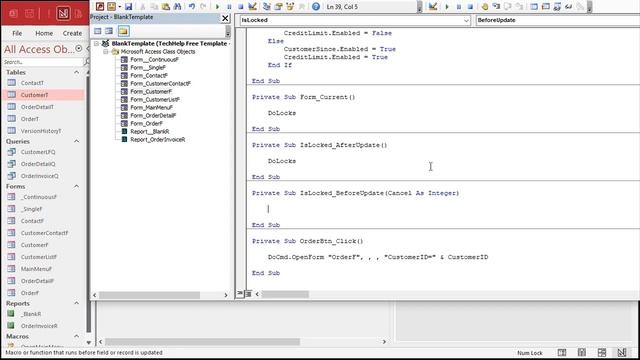Close the Project - BlankTemplate pane
This screenshot has height=360, width=640.
pos(225,18)
